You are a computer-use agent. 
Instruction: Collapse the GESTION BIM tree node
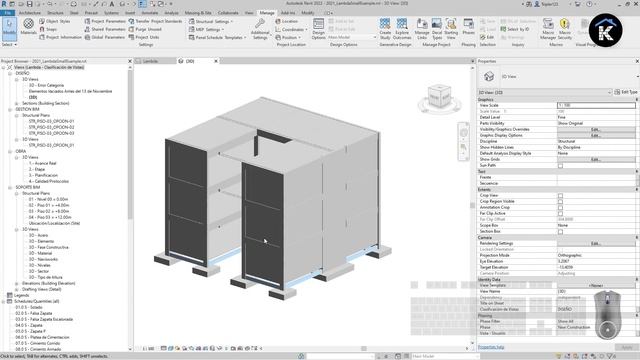click(x=10, y=109)
